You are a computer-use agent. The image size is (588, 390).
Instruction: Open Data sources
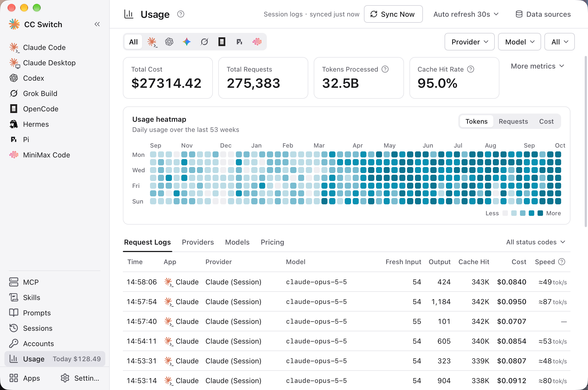[x=543, y=14]
